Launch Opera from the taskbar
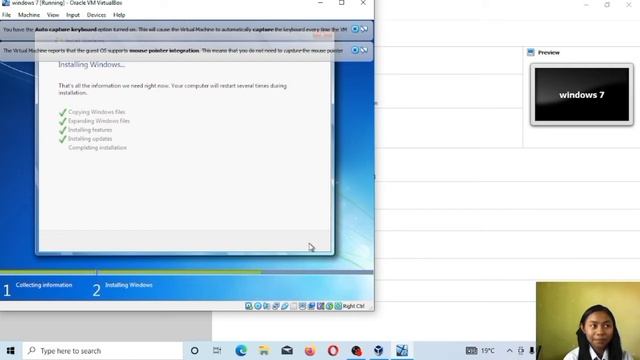The height and width of the screenshot is (360, 640). [333, 351]
